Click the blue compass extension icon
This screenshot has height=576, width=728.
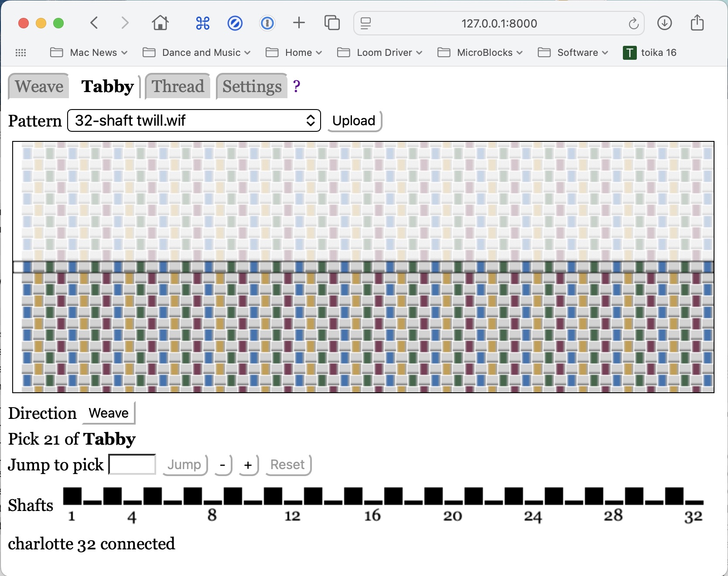pos(235,23)
